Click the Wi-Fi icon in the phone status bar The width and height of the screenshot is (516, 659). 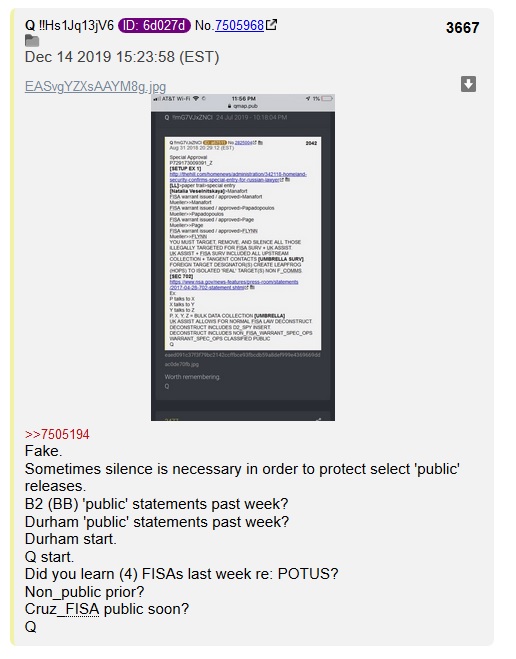pos(196,99)
